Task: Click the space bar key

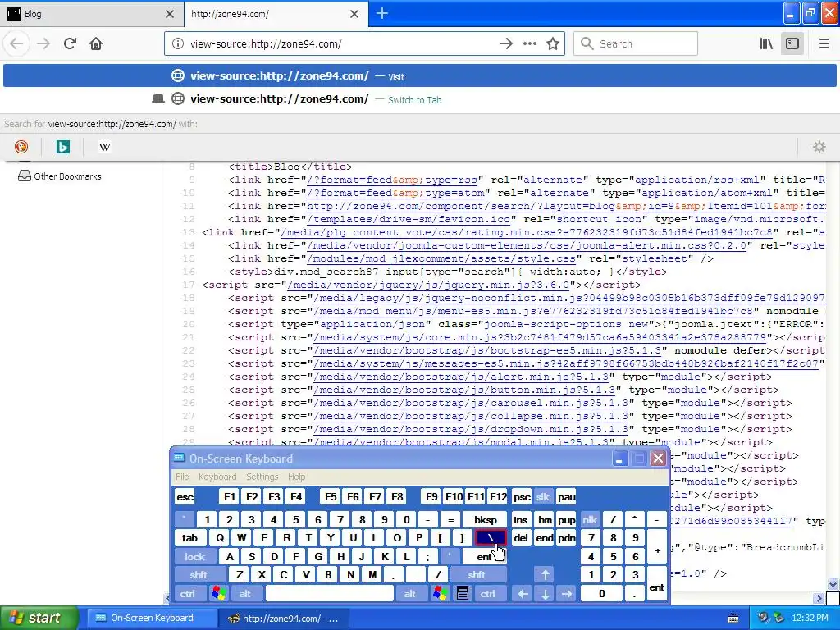Action: (x=330, y=594)
